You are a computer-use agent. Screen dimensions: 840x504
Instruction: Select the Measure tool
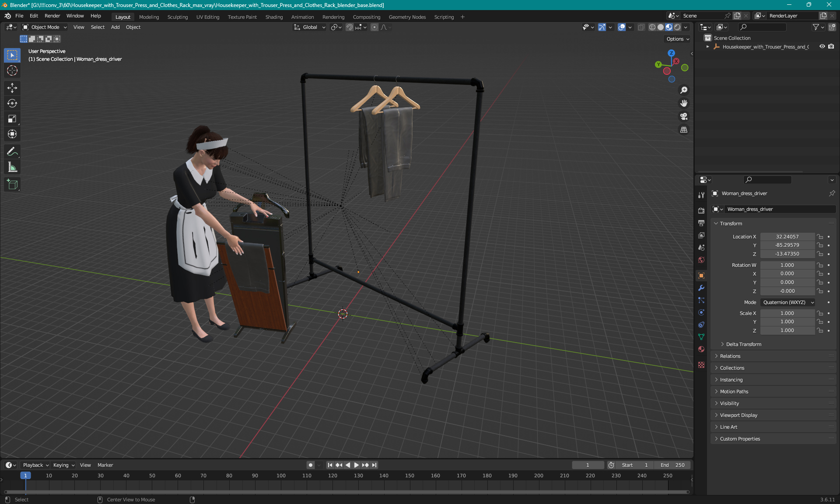[12, 167]
